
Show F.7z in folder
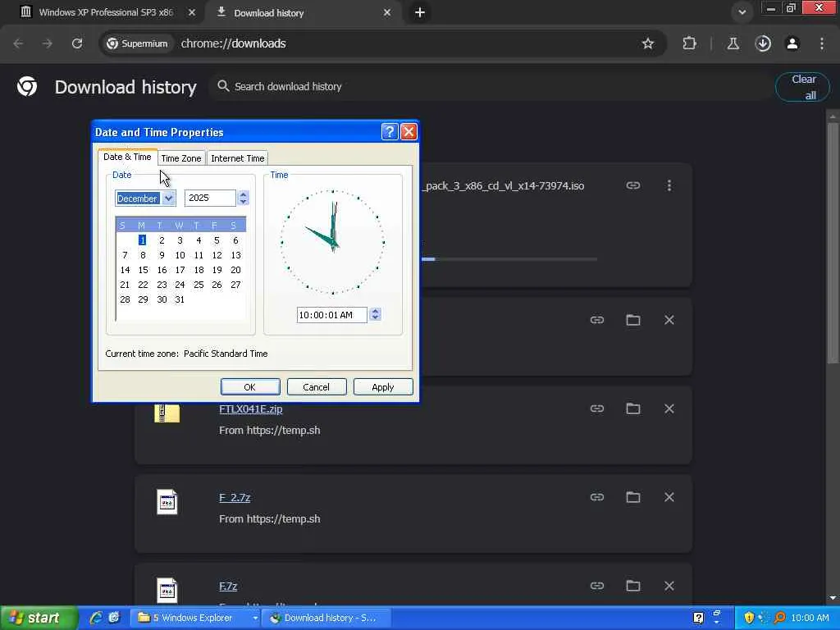click(633, 586)
